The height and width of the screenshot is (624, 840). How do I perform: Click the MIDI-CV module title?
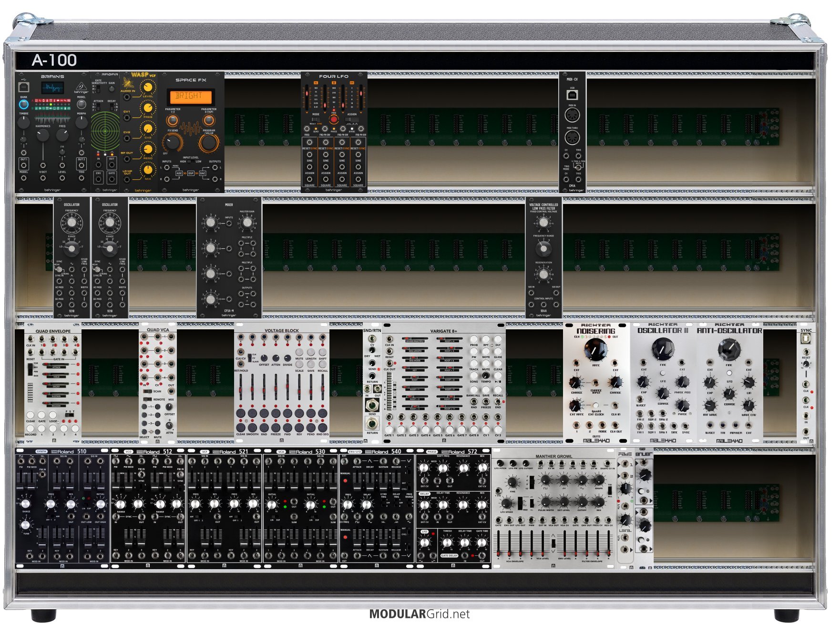pos(572,80)
